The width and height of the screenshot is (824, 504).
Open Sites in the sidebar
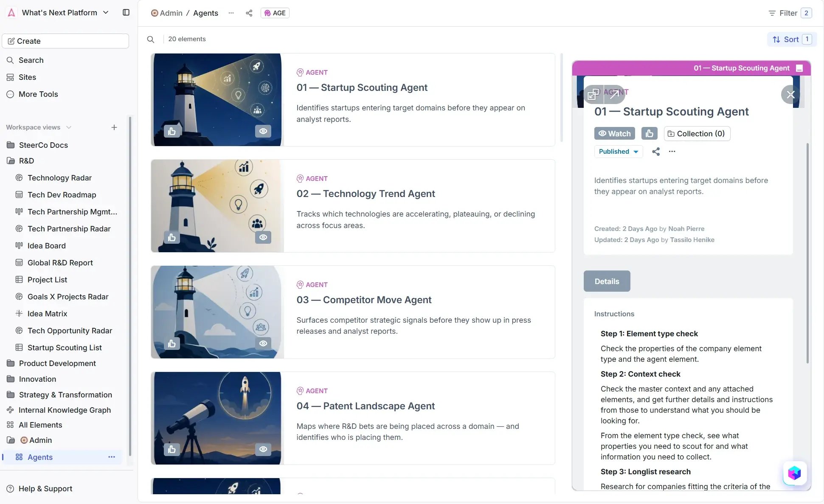(x=27, y=77)
